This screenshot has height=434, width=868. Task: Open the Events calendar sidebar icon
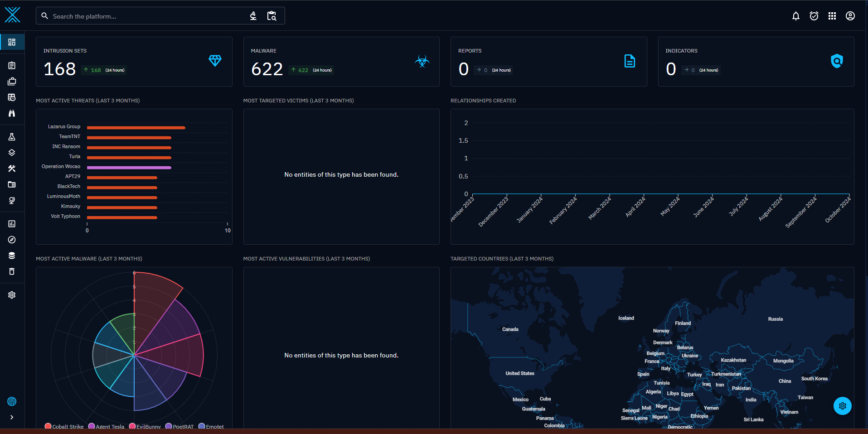[12, 97]
